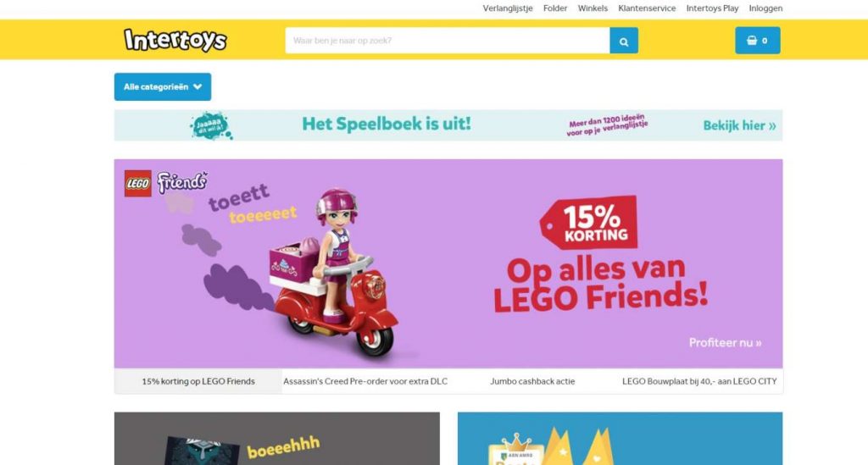Viewport: 868px width, 465px height.
Task: Open the Verlanglijstje link
Action: click(508, 8)
